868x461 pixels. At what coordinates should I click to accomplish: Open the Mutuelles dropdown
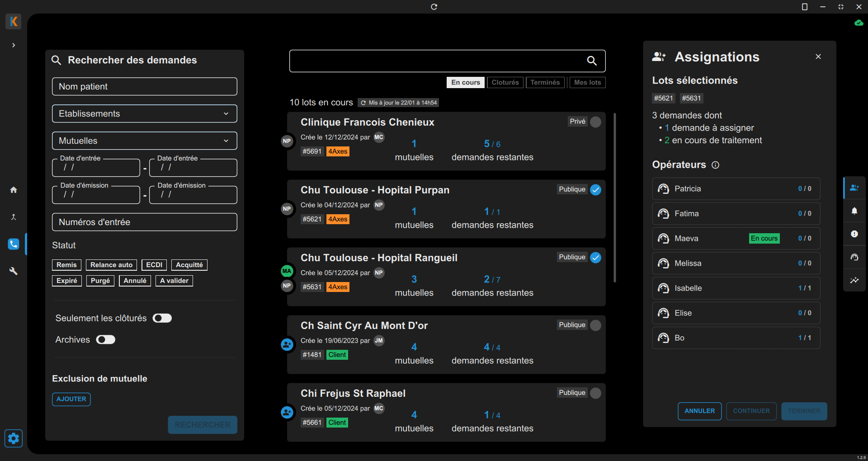[x=145, y=141]
